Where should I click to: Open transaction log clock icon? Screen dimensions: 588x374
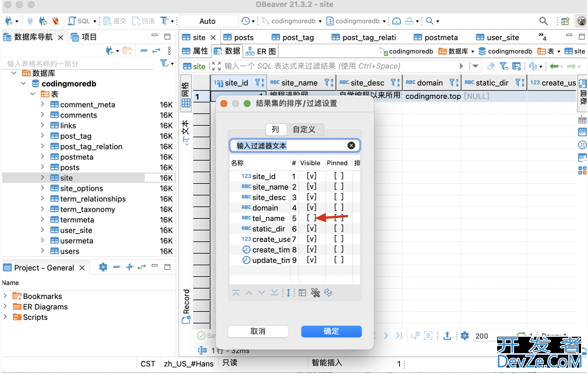pos(246,21)
